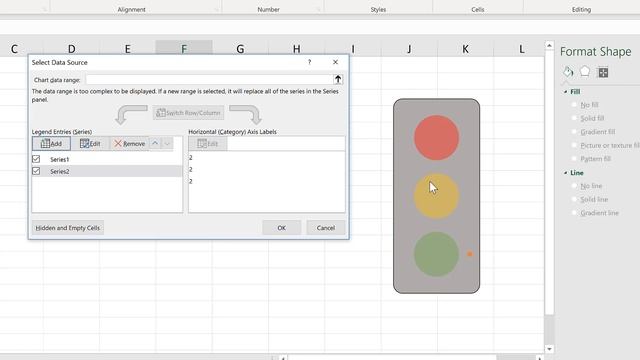Open the Fill & Line tab icon
Screen dimensions: 640x360
point(568,72)
